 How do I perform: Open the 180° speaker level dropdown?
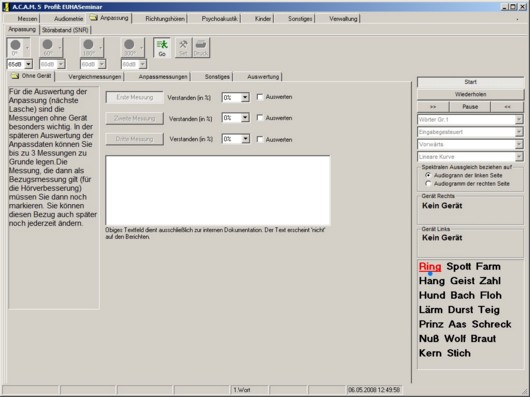102,64
